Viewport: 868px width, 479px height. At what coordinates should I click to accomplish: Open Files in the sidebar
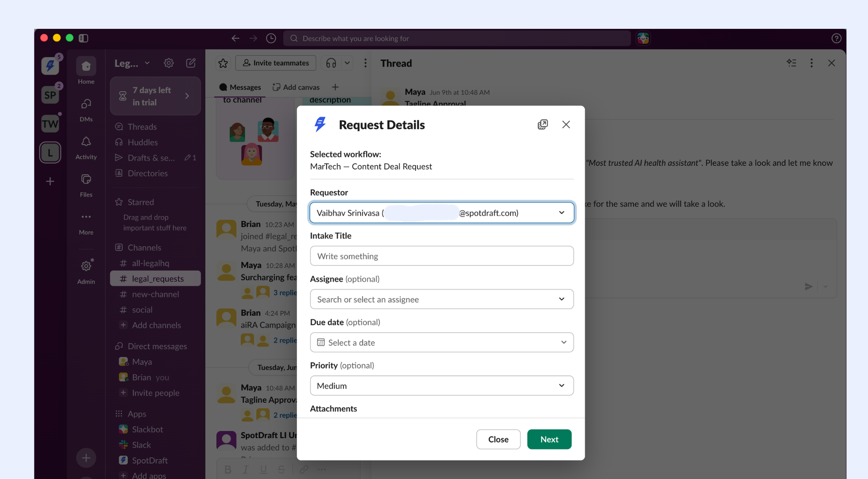tap(86, 185)
